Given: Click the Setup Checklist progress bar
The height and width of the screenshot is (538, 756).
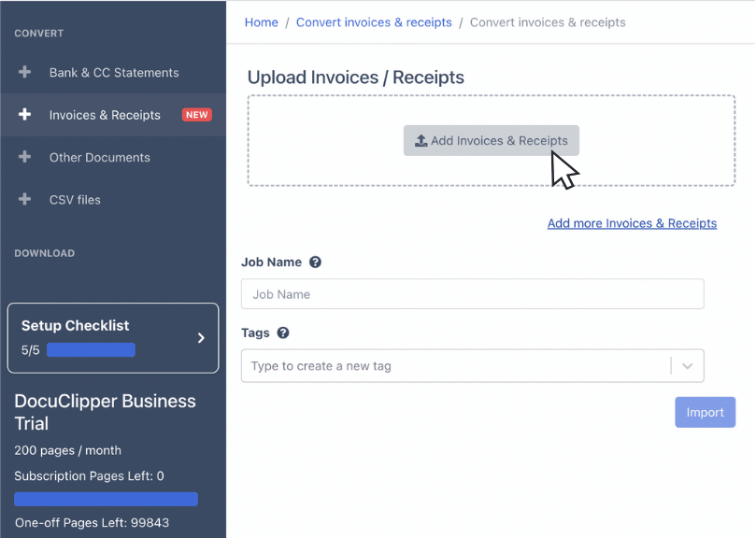Looking at the screenshot, I should click(92, 350).
